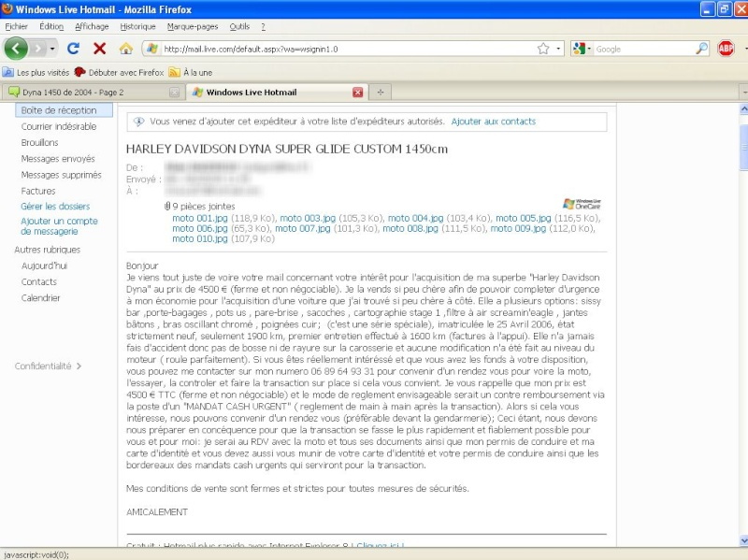Open the Historique menu
The image size is (748, 560).
[137, 26]
